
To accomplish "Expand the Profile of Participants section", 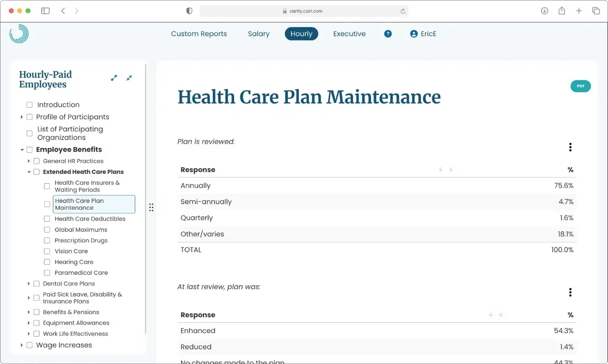I will click(x=22, y=117).
